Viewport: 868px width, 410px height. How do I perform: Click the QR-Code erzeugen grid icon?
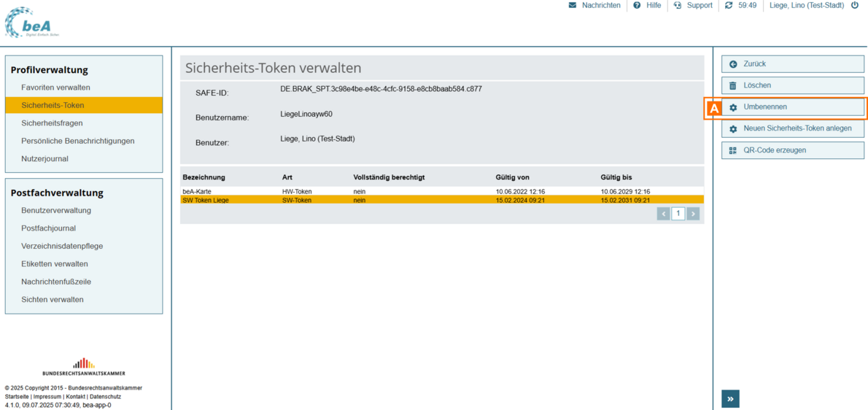coord(733,150)
